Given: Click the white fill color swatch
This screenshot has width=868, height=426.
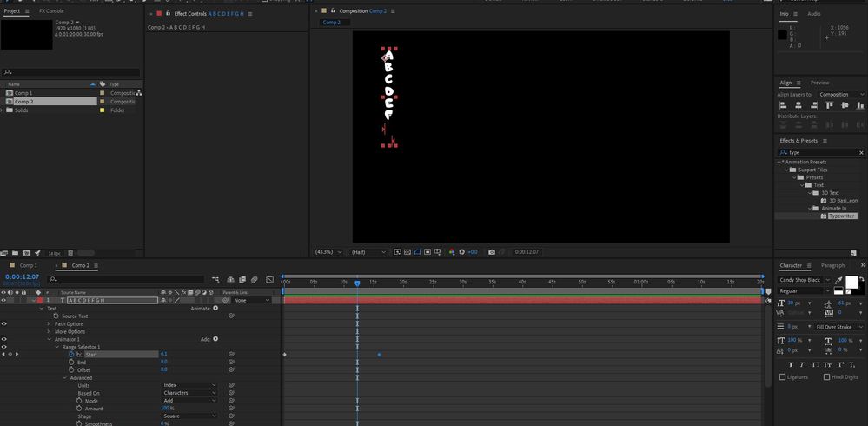Looking at the screenshot, I should tap(852, 283).
